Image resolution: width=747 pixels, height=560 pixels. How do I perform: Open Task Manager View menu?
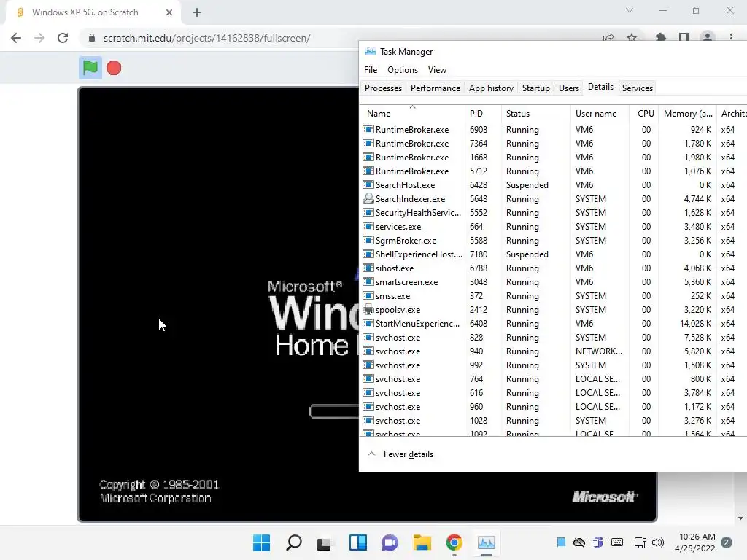point(437,70)
